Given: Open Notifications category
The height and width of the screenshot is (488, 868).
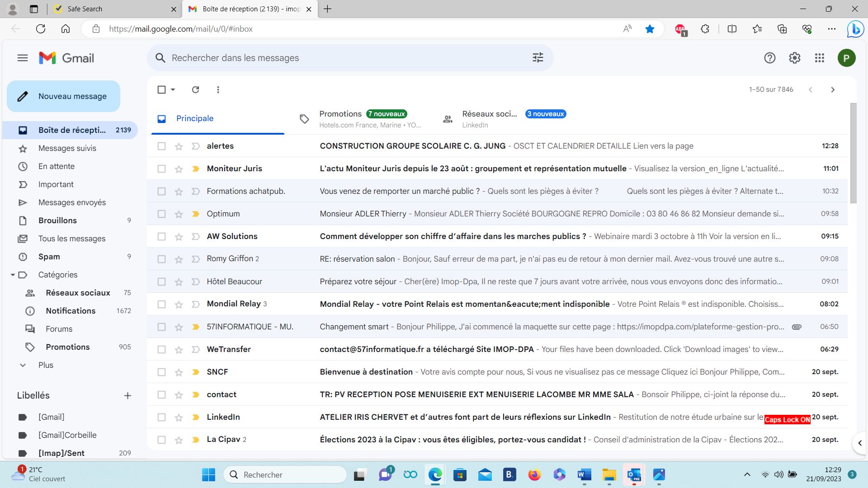Looking at the screenshot, I should click(70, 311).
